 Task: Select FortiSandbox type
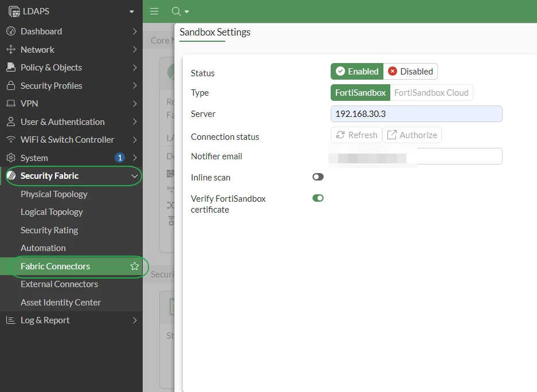(x=360, y=92)
